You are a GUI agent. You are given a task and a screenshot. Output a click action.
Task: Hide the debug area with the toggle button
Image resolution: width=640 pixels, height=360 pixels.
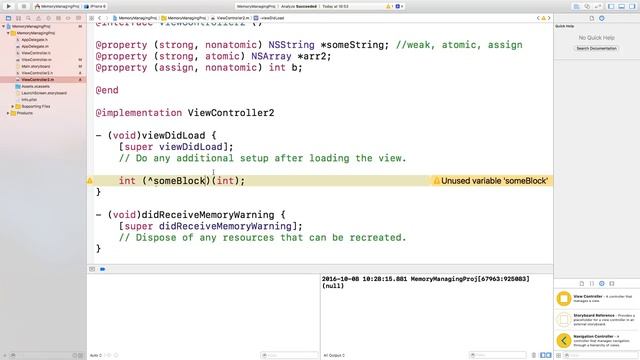92,269
